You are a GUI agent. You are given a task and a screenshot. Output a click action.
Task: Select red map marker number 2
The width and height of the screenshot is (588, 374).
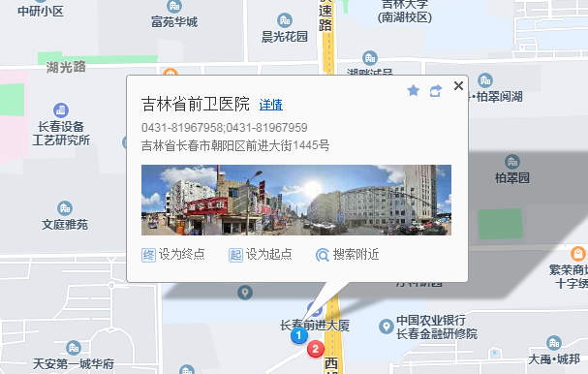(x=316, y=349)
